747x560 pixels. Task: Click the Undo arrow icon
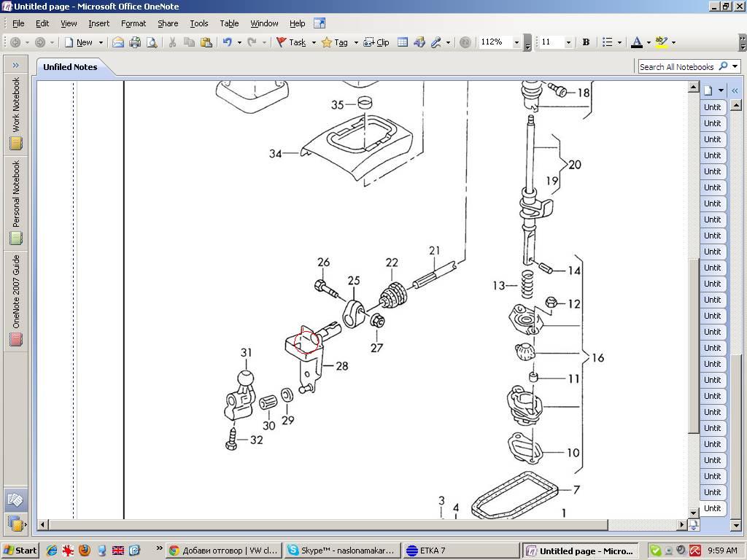pos(227,42)
